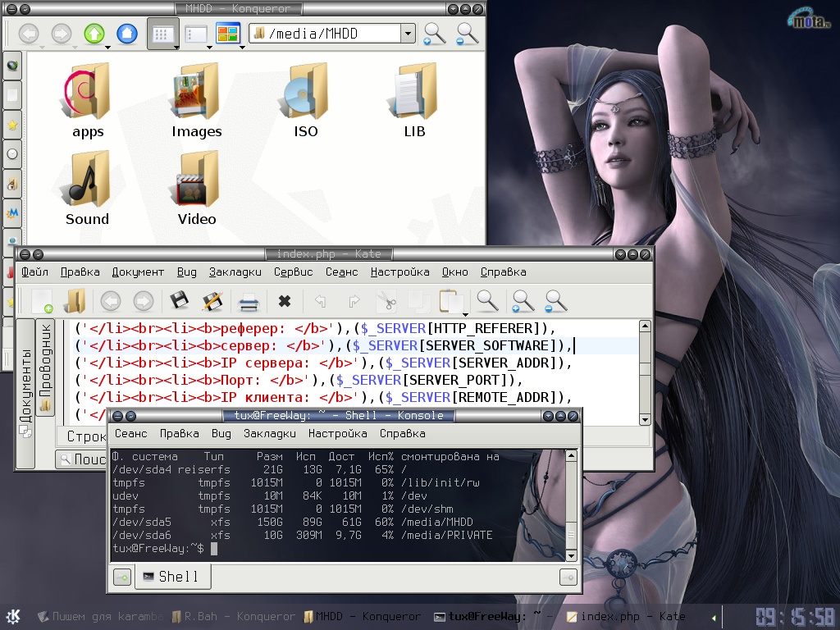
Task: Print the document in Kate
Action: click(249, 302)
